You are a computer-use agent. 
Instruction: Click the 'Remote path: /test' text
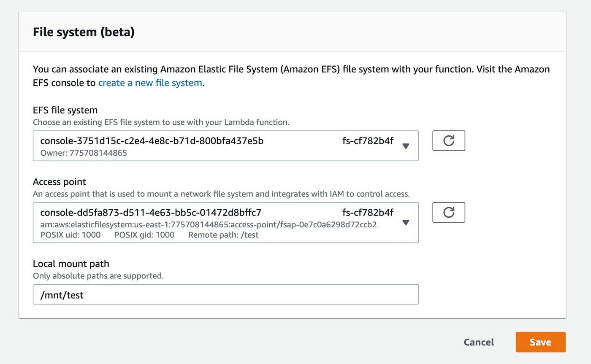pos(223,235)
